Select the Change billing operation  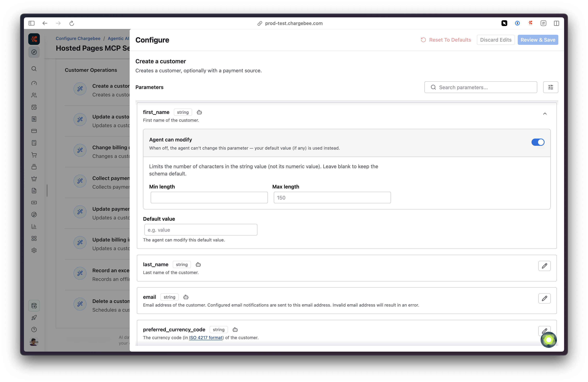tap(97, 152)
